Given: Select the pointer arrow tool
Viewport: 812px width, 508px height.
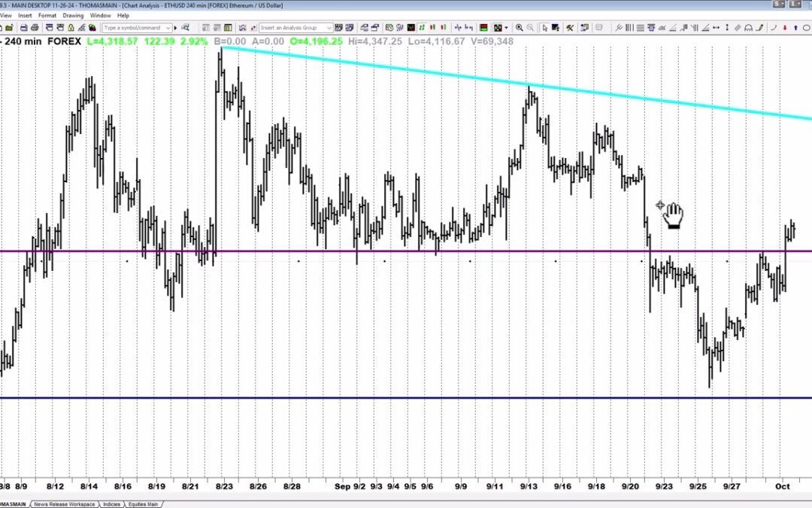Looking at the screenshot, I should click(x=544, y=28).
